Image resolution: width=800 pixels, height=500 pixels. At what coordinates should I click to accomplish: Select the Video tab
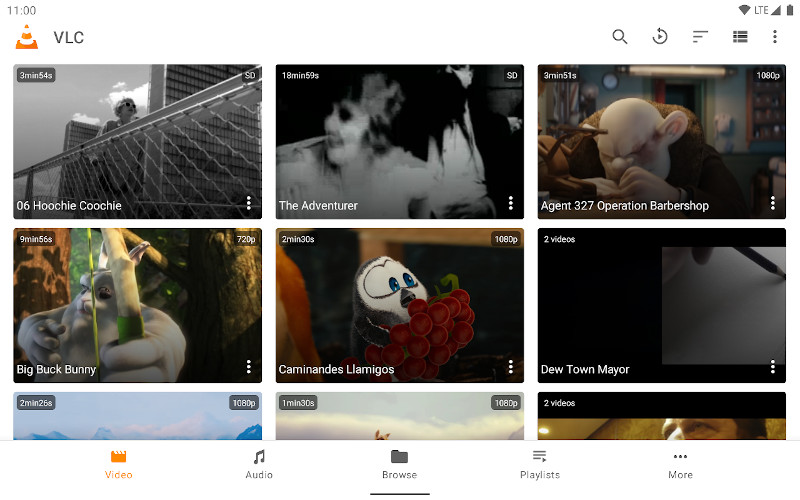click(119, 464)
